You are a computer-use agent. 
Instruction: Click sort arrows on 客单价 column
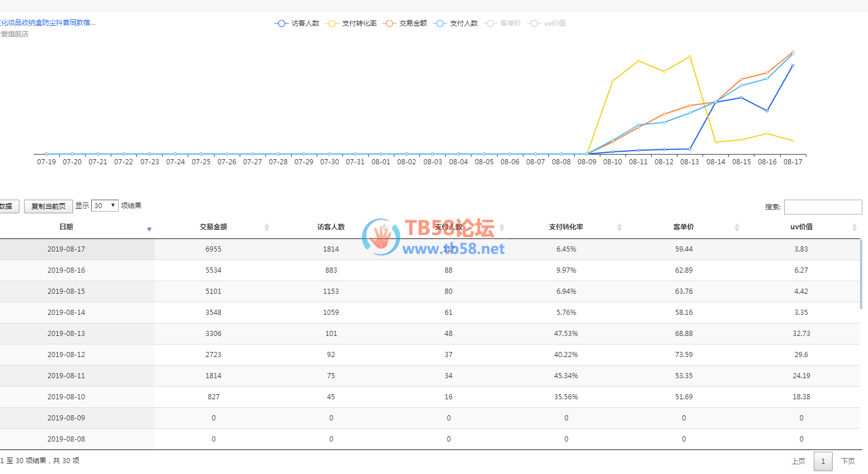click(x=737, y=228)
